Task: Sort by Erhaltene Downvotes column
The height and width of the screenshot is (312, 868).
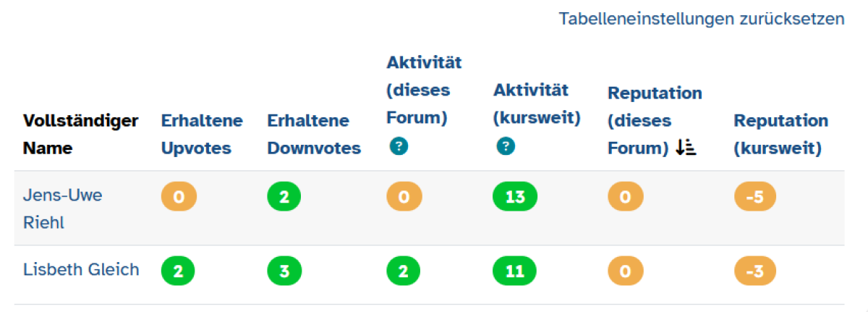Action: [x=313, y=135]
